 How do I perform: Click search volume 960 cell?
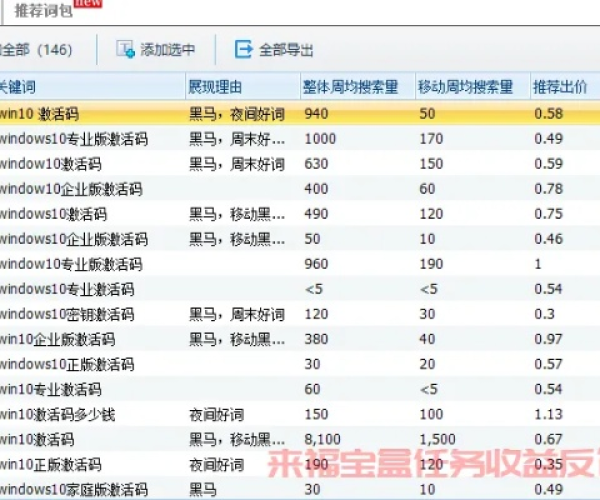point(316,264)
